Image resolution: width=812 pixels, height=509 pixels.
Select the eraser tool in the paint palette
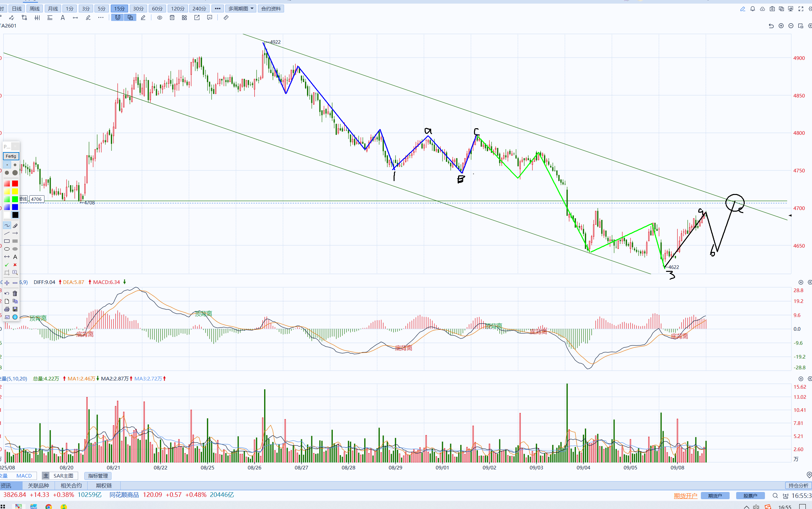point(15,225)
